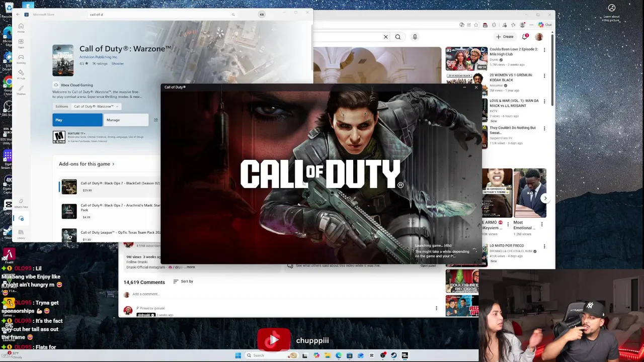Share the Warzone store page
Viewport: 644px width, 362px height.
(155, 120)
